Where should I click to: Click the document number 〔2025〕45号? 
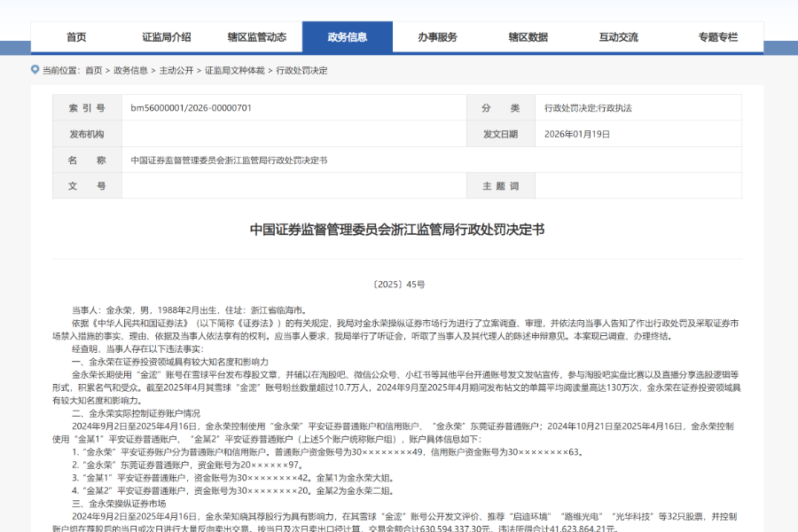coord(399,285)
